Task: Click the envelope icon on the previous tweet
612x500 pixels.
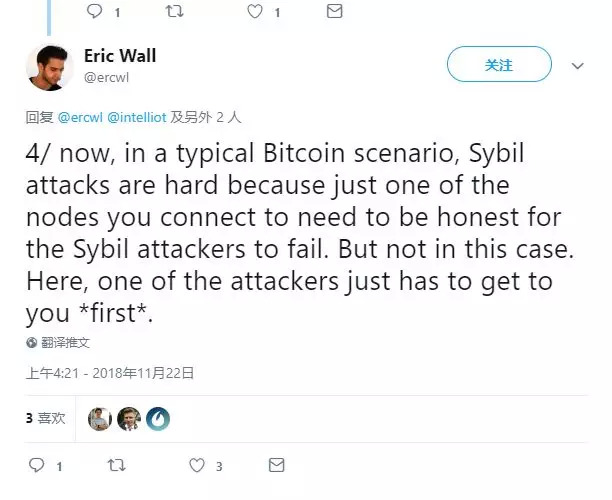Action: (334, 11)
